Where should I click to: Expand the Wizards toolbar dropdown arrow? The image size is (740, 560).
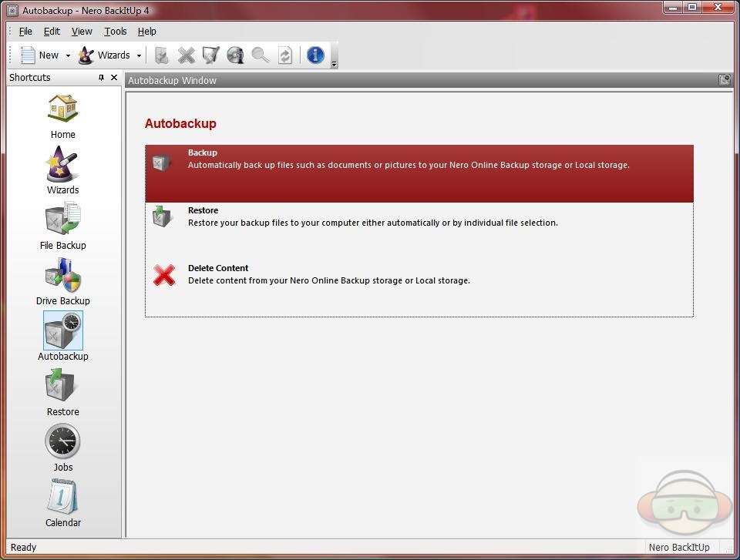[x=139, y=55]
